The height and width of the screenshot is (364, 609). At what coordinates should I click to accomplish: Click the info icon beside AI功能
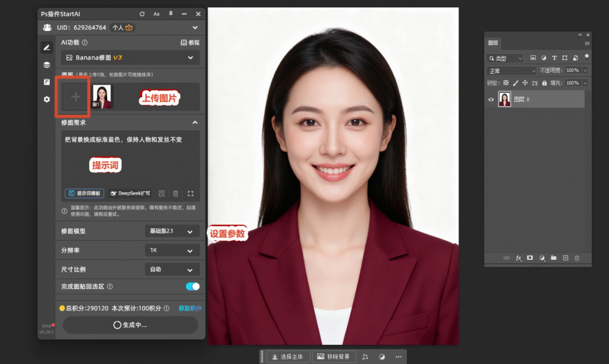coord(84,42)
